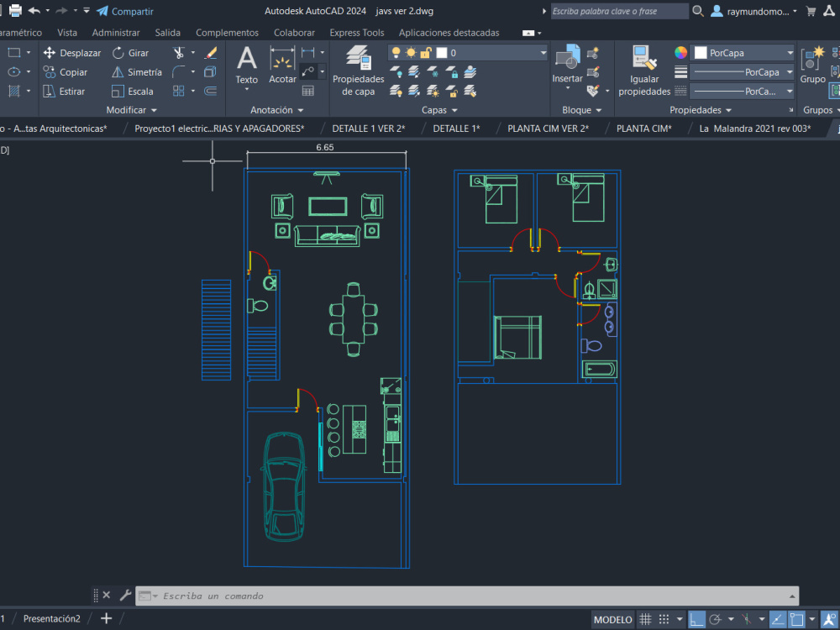
Task: Click the linear dimension icon
Action: click(x=307, y=52)
